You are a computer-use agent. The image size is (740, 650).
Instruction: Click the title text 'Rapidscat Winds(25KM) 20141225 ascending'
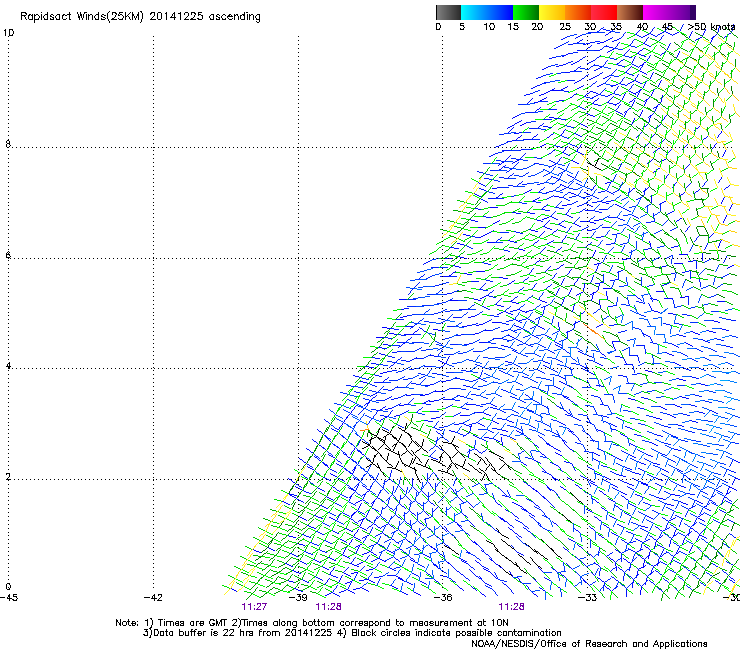click(x=140, y=17)
